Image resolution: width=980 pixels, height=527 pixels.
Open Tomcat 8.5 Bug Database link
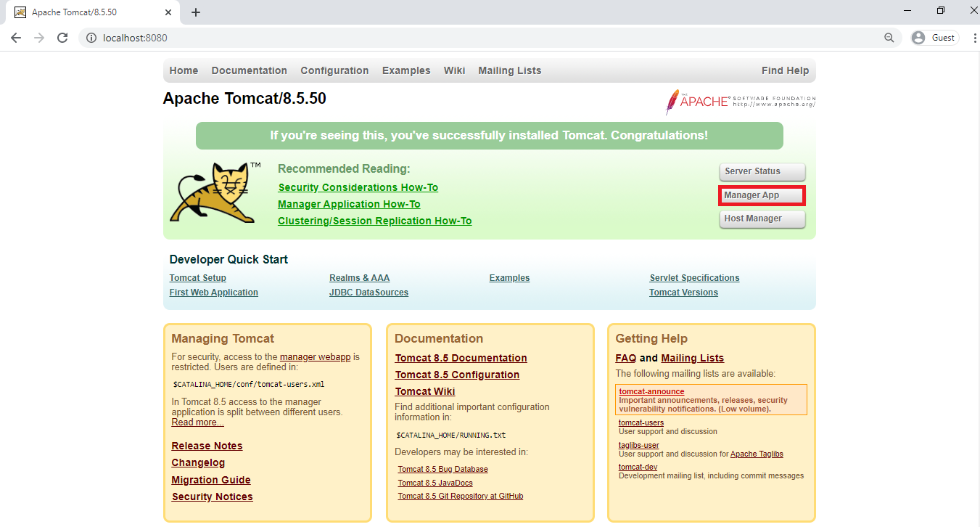click(x=442, y=470)
